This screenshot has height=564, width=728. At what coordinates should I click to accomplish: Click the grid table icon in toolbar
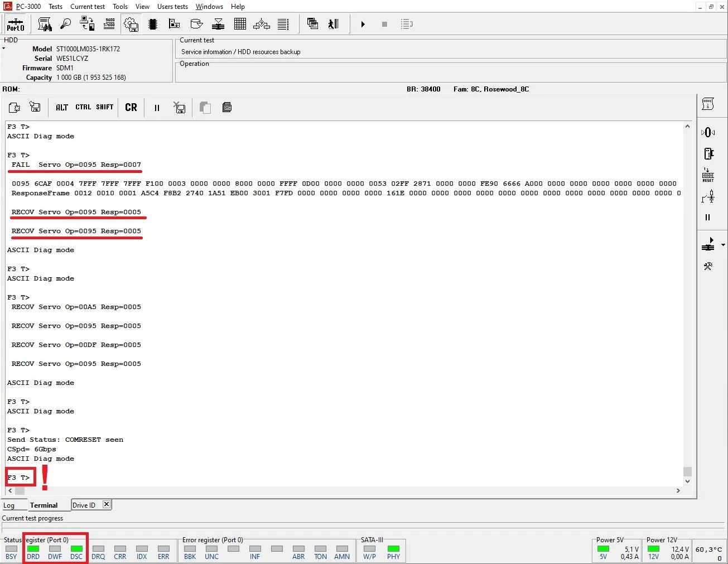pyautogui.click(x=240, y=24)
